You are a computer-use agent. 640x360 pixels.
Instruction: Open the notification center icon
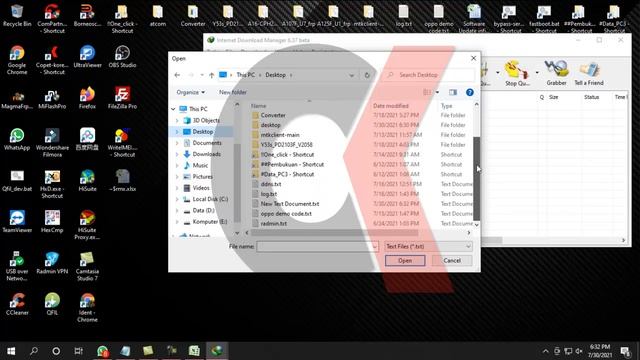(625, 351)
